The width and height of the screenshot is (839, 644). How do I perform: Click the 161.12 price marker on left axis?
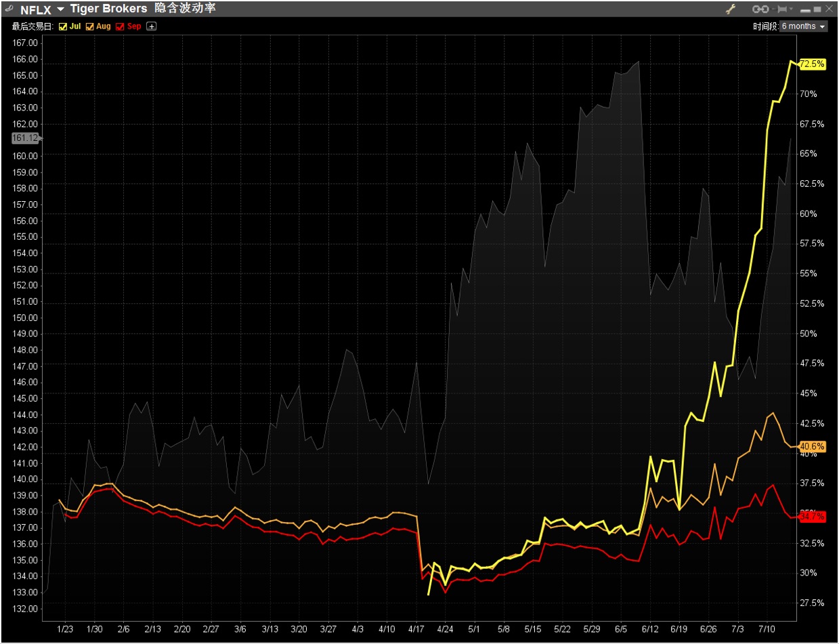pyautogui.click(x=26, y=138)
